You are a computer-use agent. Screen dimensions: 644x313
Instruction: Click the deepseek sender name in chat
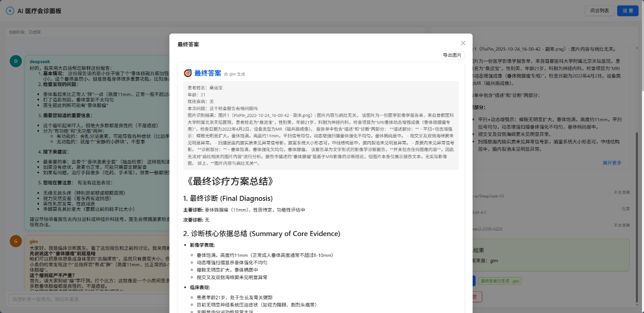point(40,61)
